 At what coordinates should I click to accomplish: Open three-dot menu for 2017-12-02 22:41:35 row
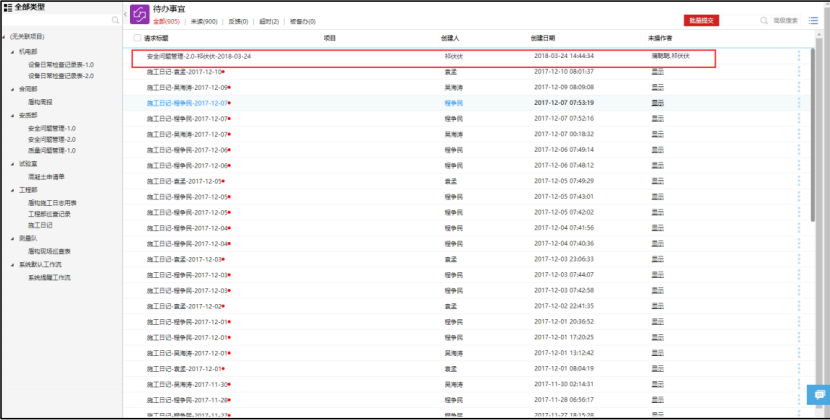tap(799, 306)
